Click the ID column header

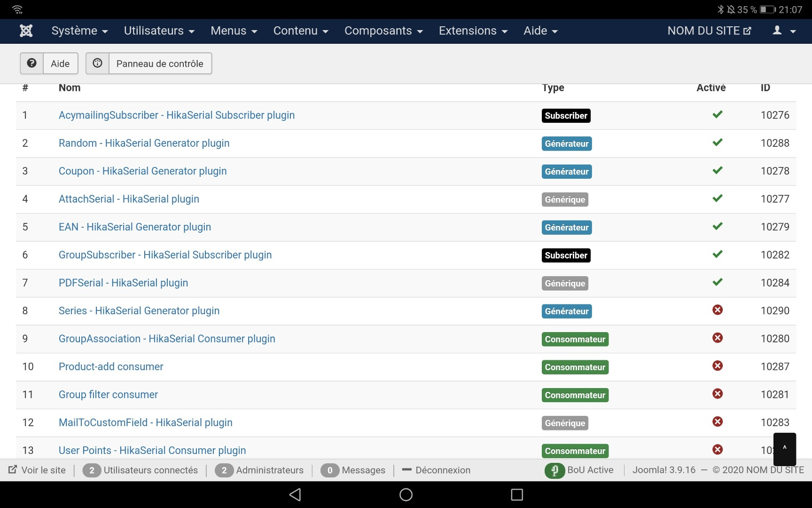click(765, 88)
